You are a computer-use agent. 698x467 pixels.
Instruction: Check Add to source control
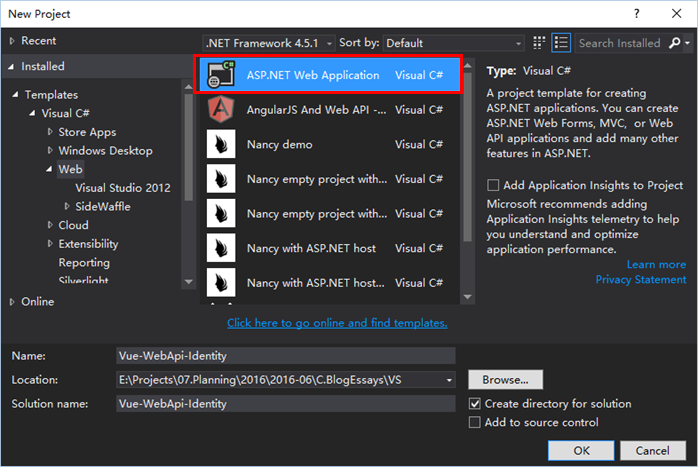[x=475, y=422]
